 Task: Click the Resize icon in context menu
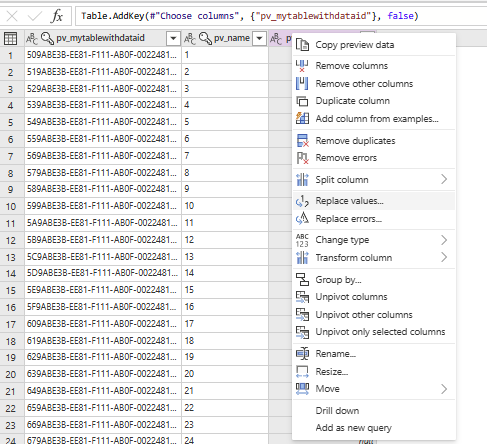coord(302,371)
